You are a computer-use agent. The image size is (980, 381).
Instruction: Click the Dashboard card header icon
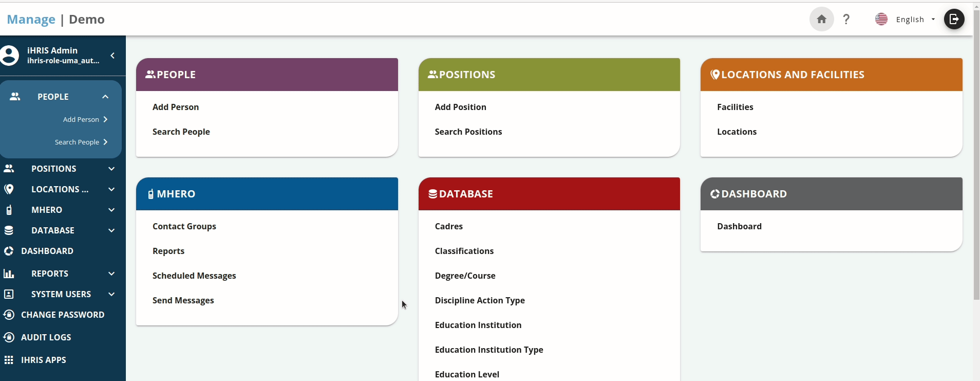[x=714, y=194]
